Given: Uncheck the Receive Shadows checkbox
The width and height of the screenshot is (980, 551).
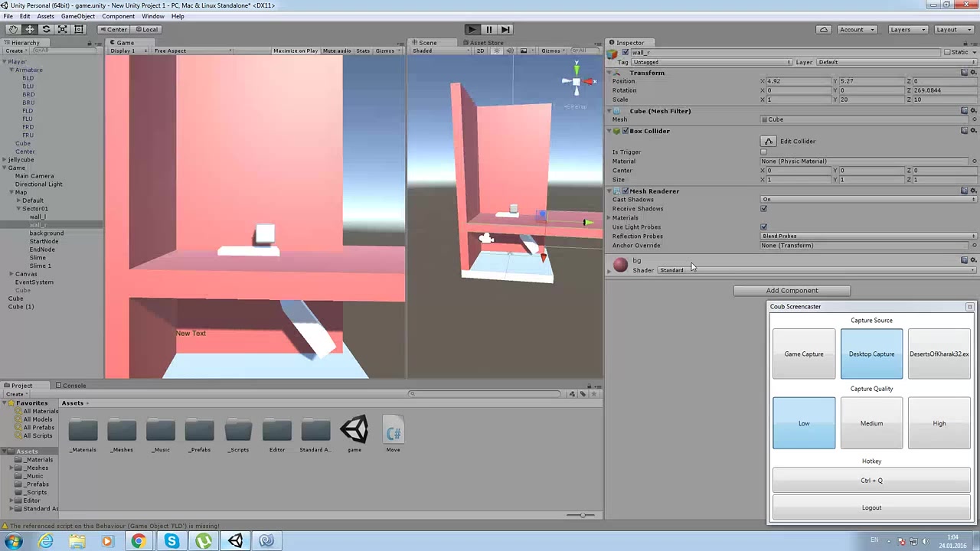Looking at the screenshot, I should pyautogui.click(x=763, y=209).
